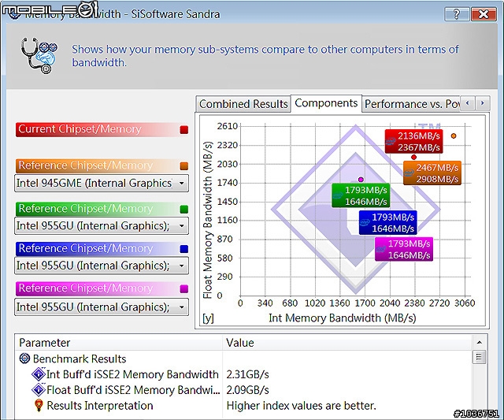
Task: Click the Int Buff'd iSSE2 diamond icon
Action: [x=39, y=374]
